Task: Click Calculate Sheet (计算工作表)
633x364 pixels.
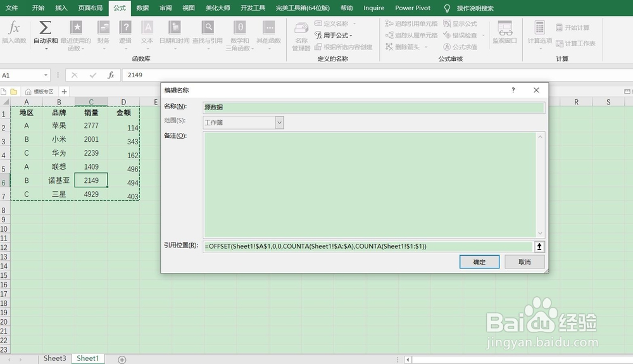Action: coord(575,44)
